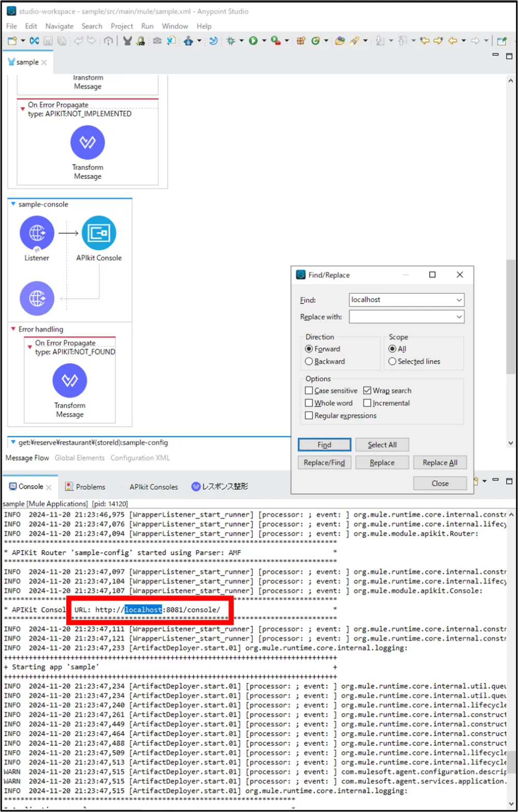Click the Anypoint Exchange toolbar icon

click(x=34, y=40)
